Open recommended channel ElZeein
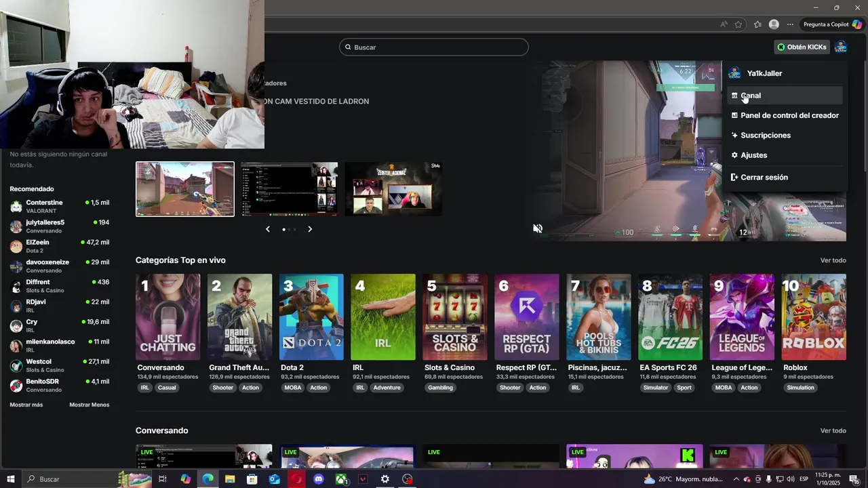 click(60, 246)
